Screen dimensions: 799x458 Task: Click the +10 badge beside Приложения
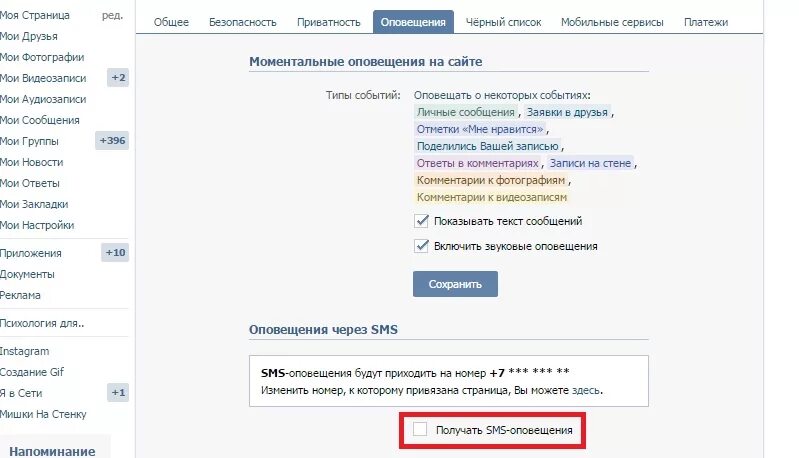[115, 253]
